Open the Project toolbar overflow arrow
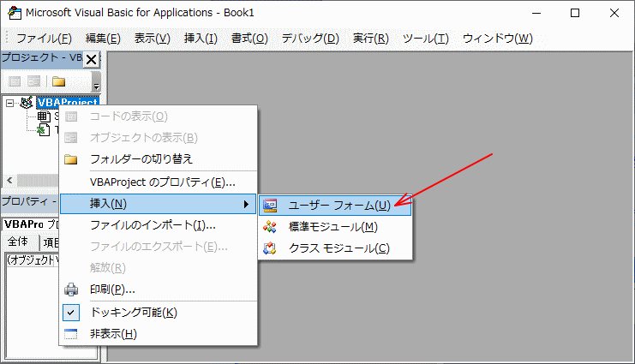The height and width of the screenshot is (364, 635). (96, 82)
